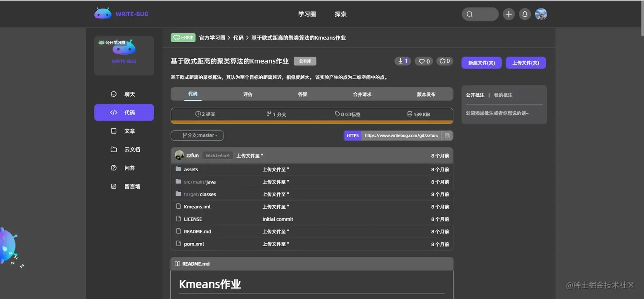Open 云文档 in the sidebar
The image size is (644, 299).
tap(124, 149)
